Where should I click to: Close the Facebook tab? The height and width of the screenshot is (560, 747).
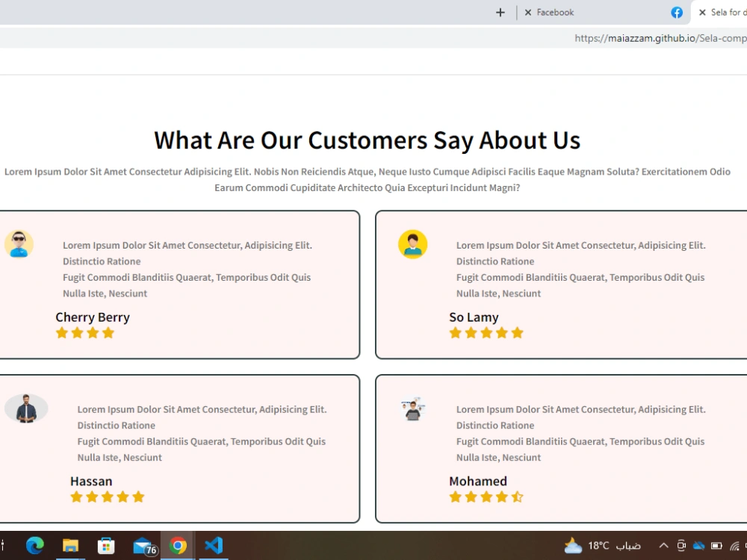528,13
